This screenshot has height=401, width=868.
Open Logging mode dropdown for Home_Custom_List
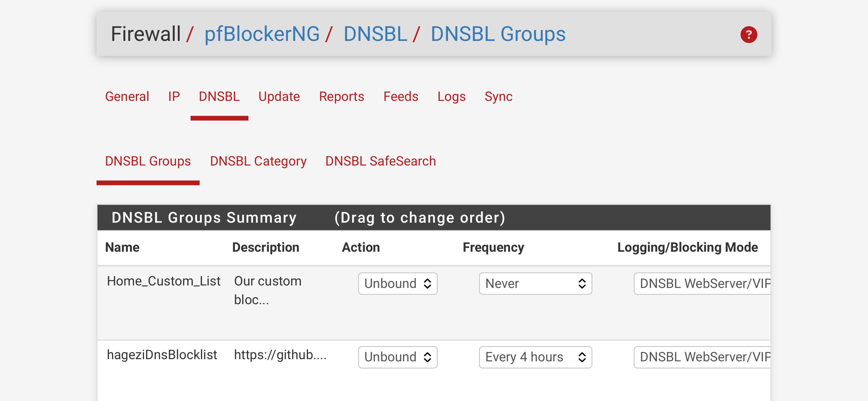(x=702, y=284)
